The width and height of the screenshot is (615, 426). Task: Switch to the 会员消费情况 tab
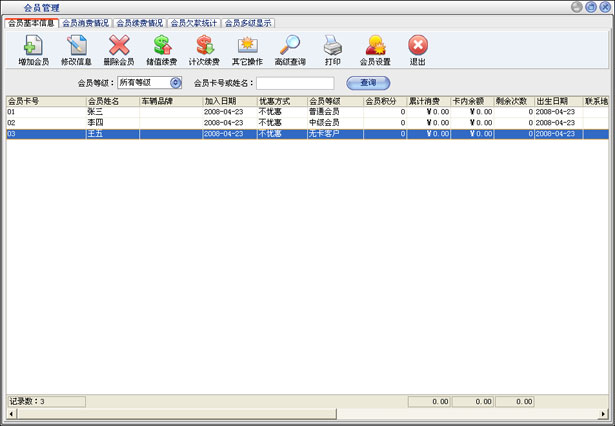(x=86, y=22)
